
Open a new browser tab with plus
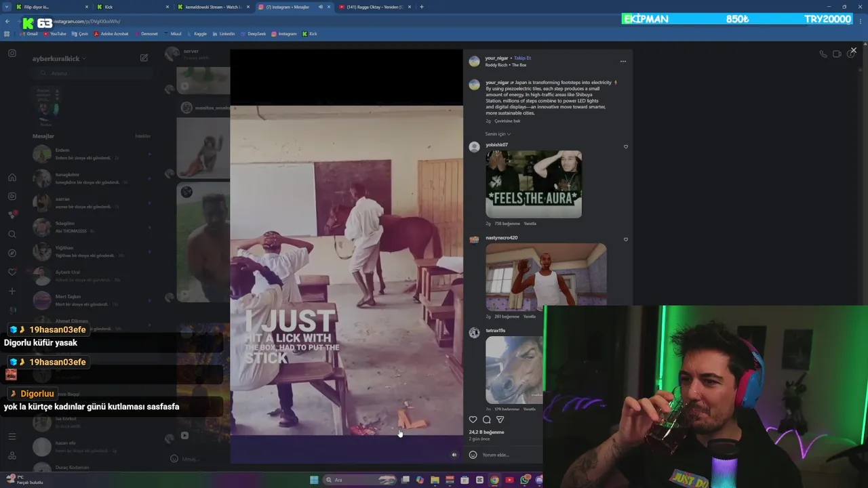point(422,7)
